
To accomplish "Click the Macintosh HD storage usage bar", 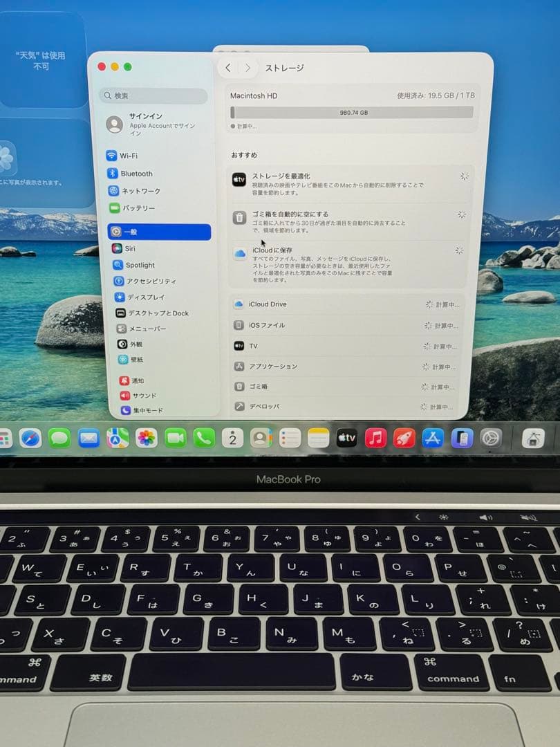I will coord(352,113).
